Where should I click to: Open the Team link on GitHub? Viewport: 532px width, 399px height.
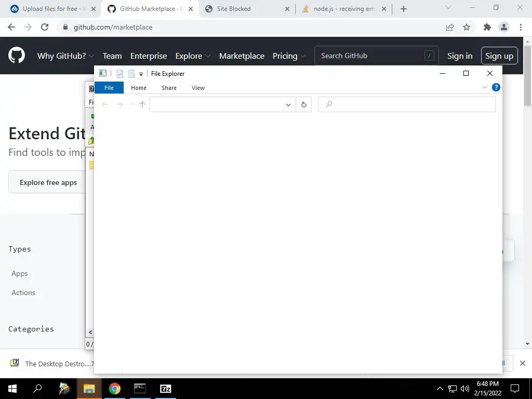[112, 56]
